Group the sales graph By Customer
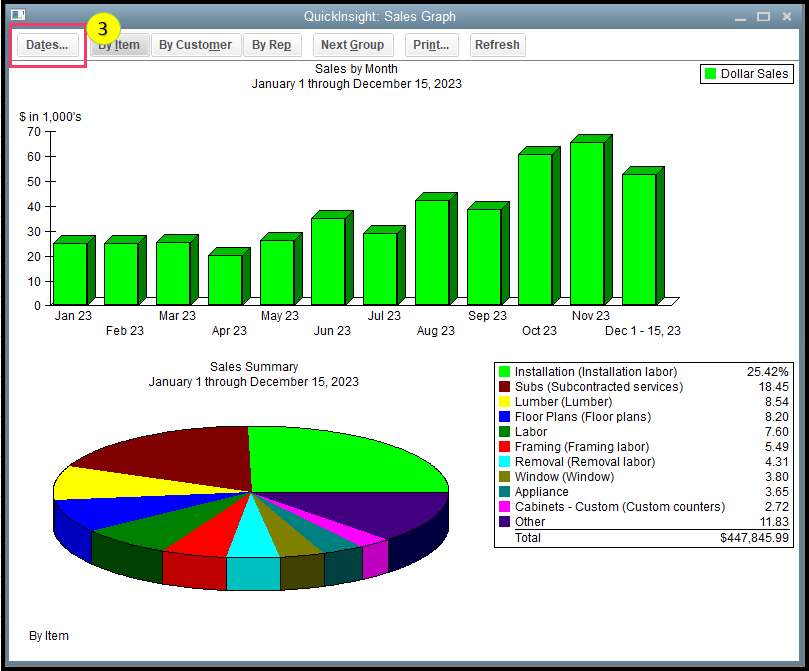 (x=196, y=44)
